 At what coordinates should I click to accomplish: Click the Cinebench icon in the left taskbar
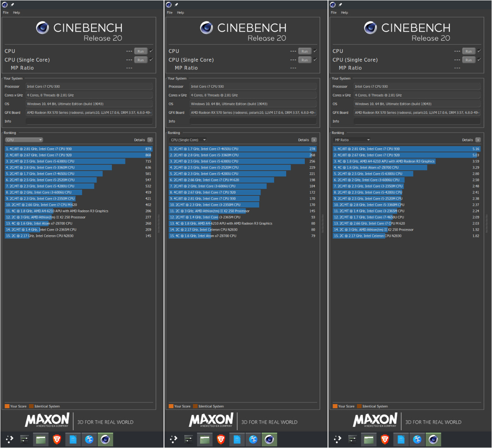105,439
